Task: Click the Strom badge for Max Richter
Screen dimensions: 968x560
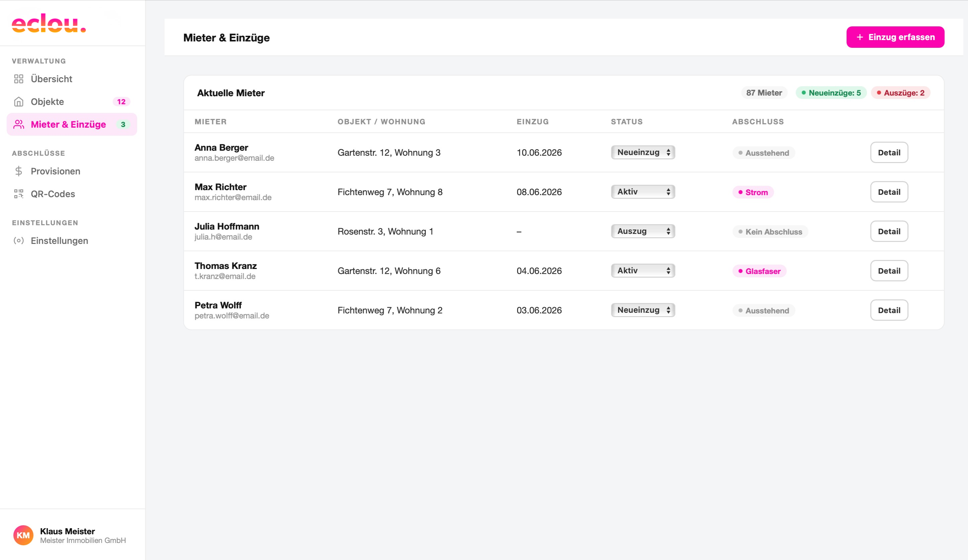Action: coord(753,192)
